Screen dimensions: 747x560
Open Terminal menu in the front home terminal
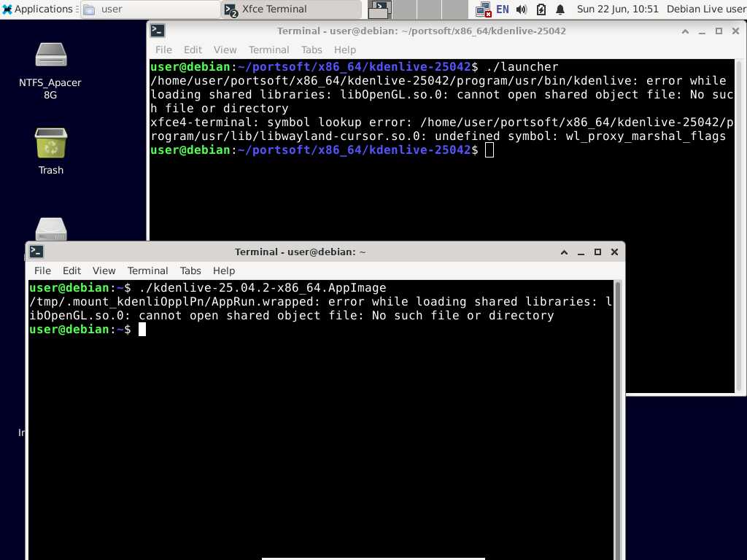point(147,271)
